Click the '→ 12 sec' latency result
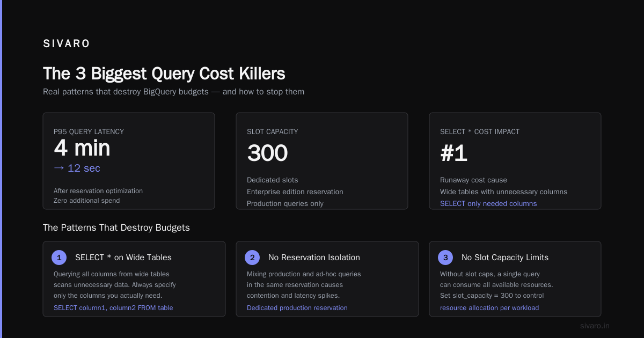This screenshot has width=644, height=338. (77, 168)
